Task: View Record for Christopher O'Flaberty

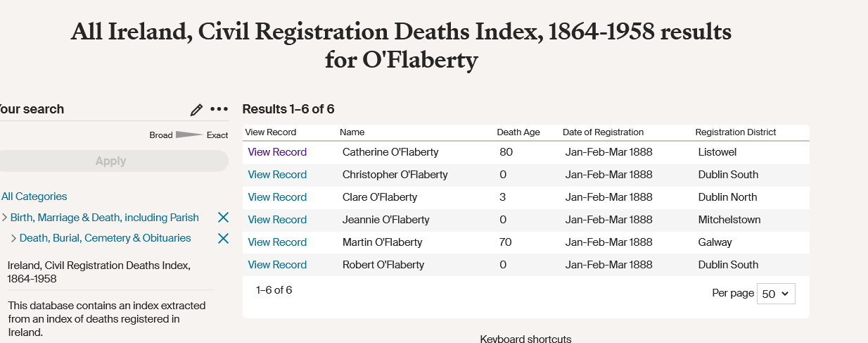Action: (277, 175)
